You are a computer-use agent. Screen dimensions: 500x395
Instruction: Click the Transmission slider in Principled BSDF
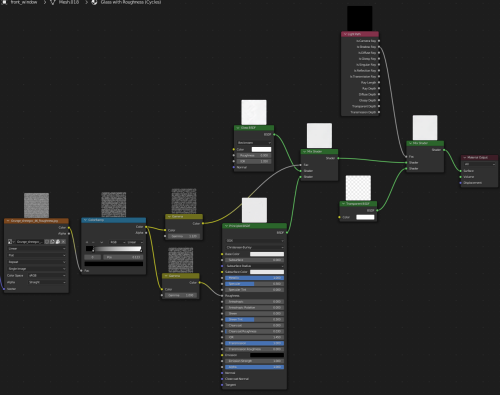point(255,343)
